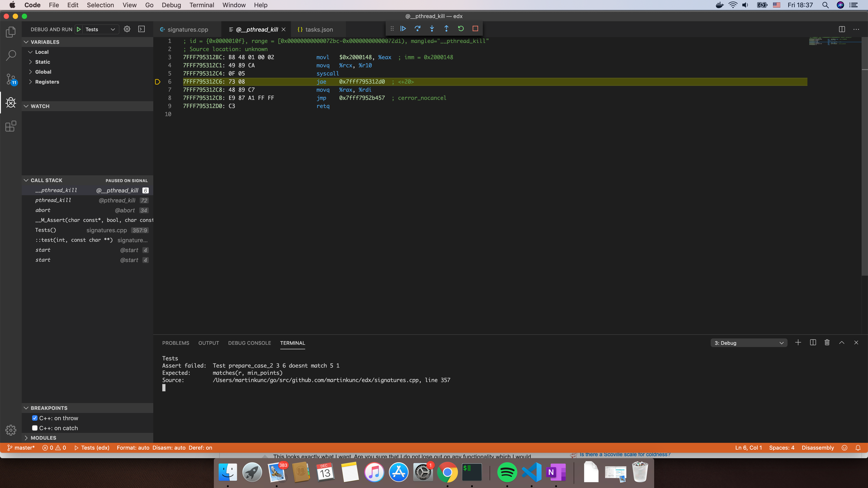Open the Source Control view
The height and width of the screenshot is (488, 868).
click(11, 79)
